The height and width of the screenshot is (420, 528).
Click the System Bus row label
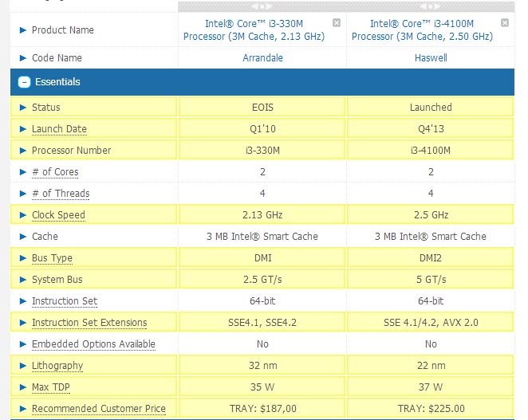[x=57, y=280]
